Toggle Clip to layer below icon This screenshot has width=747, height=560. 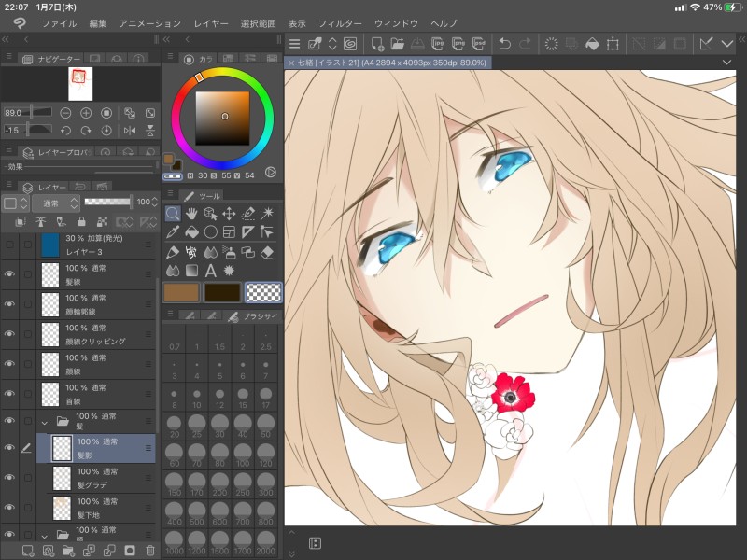(x=21, y=222)
